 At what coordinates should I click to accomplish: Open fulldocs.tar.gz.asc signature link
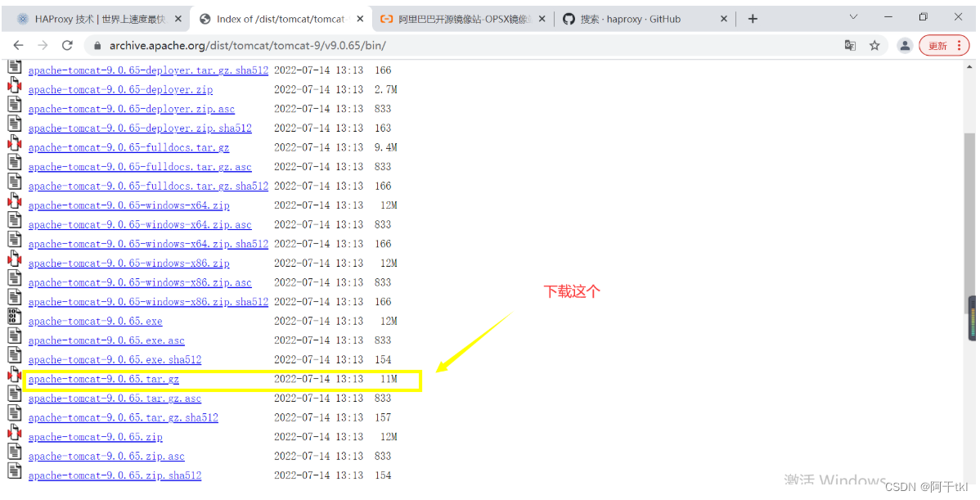[140, 167]
